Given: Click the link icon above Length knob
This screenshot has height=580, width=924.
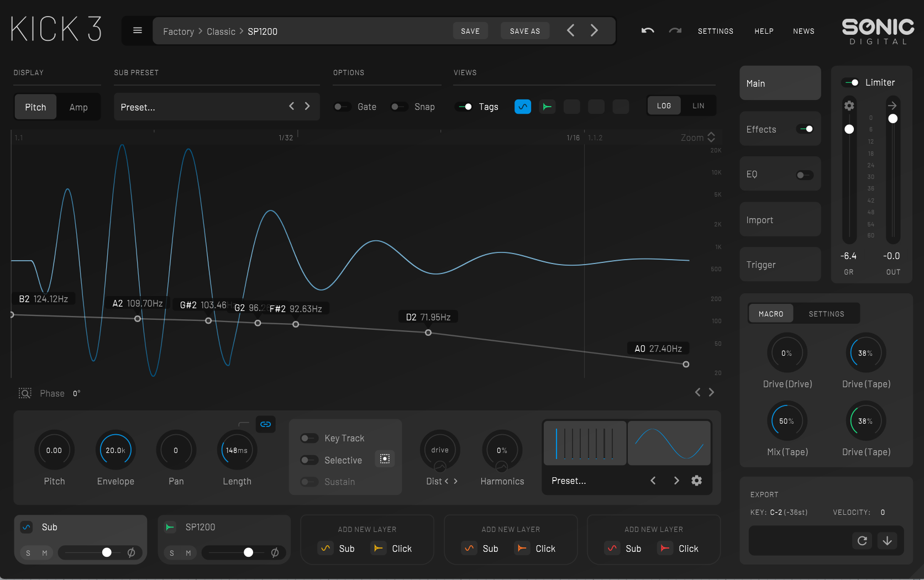Looking at the screenshot, I should [266, 424].
